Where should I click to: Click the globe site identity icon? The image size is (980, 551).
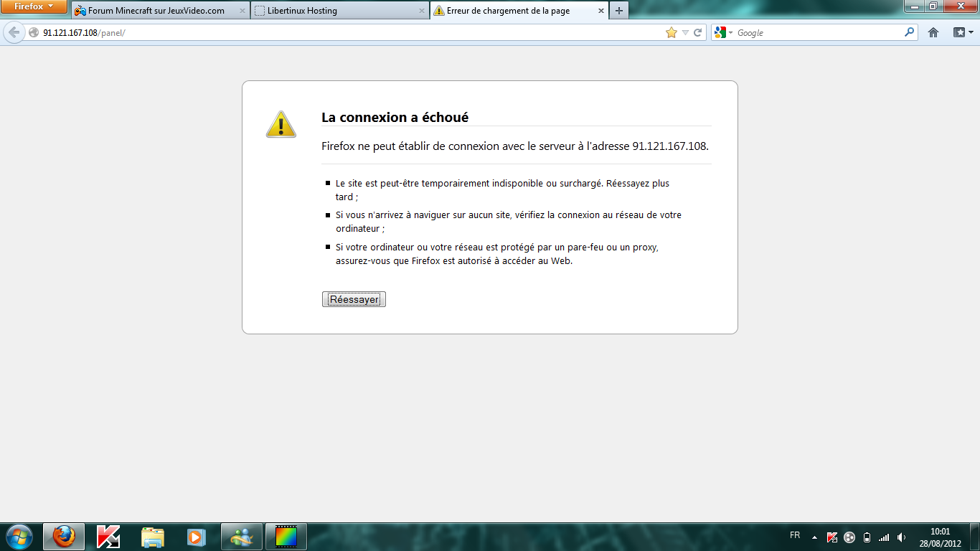[x=33, y=32]
